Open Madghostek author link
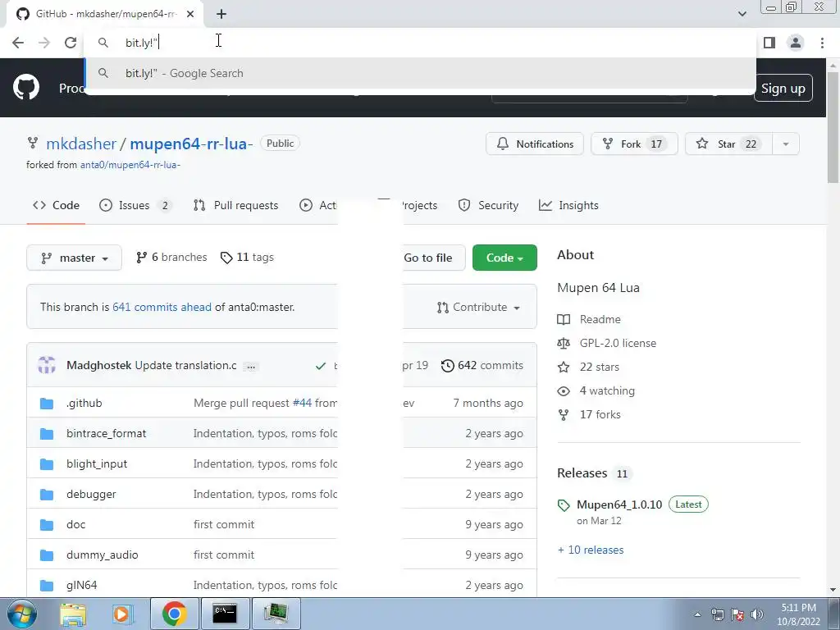Viewport: 840px width, 630px height. [x=98, y=366]
